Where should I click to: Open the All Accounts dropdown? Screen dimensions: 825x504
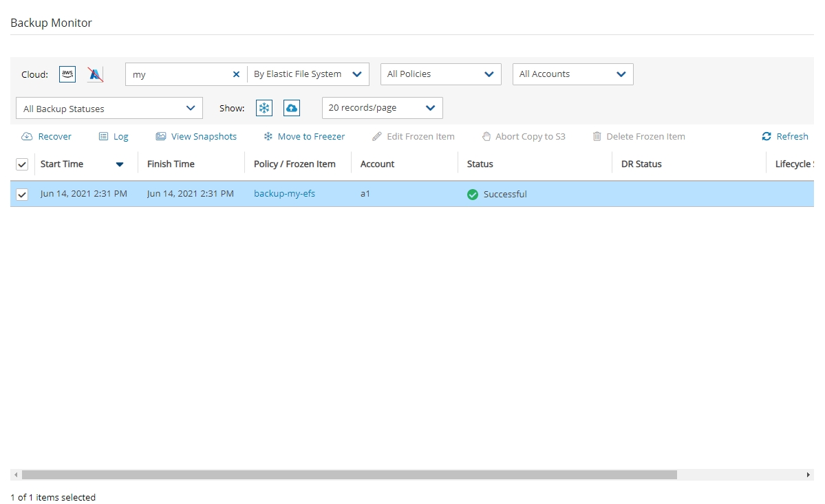(572, 74)
